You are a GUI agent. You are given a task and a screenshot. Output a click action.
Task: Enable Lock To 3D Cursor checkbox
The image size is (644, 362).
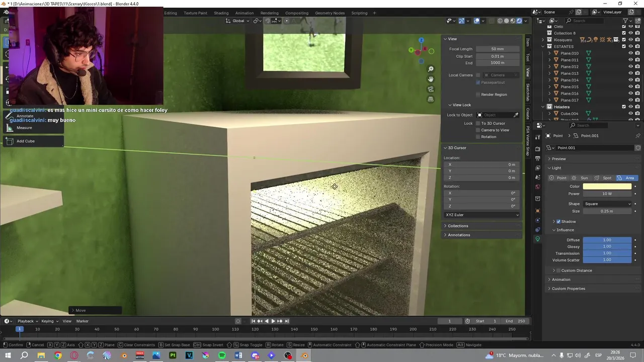[x=478, y=123]
